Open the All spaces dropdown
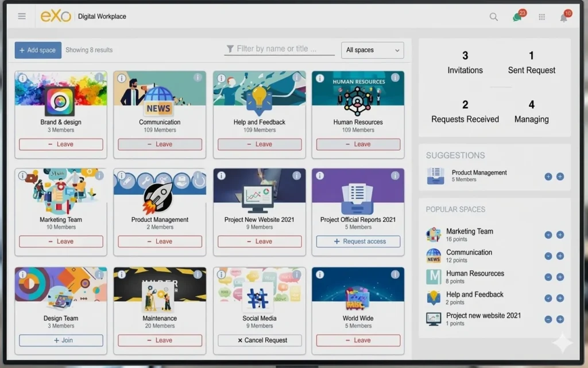Image resolution: width=588 pixels, height=368 pixels. (x=372, y=50)
